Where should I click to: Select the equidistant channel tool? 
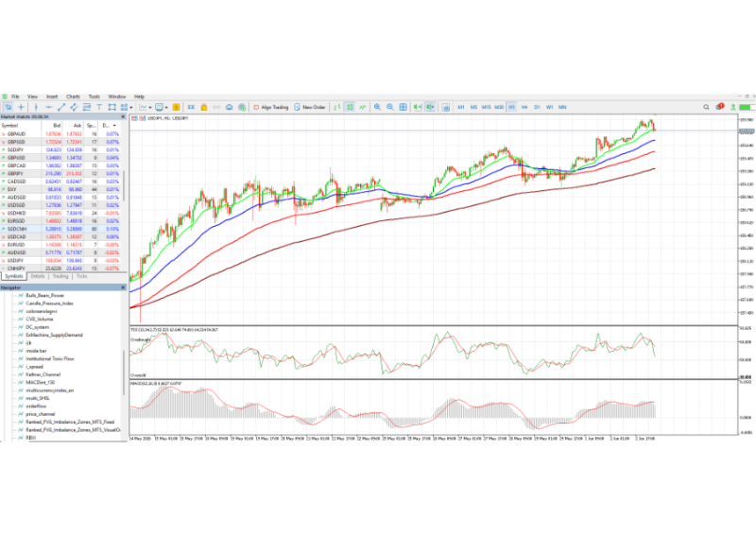74,107
